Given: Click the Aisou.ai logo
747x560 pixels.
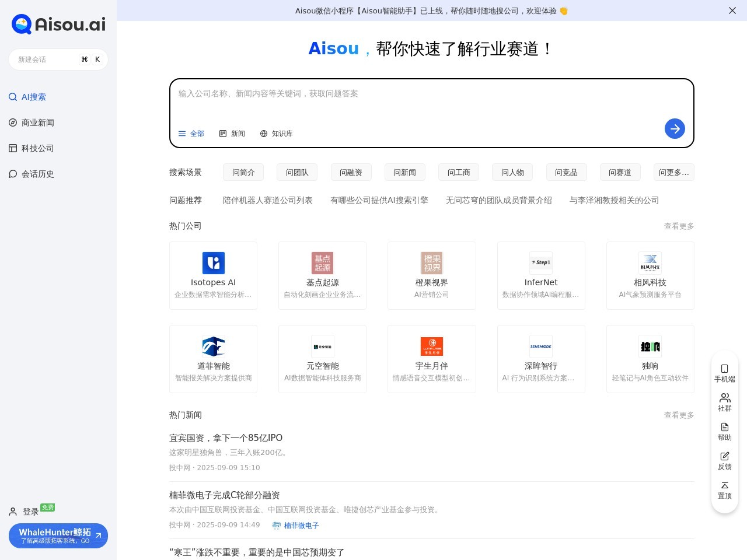Looking at the screenshot, I should point(58,24).
